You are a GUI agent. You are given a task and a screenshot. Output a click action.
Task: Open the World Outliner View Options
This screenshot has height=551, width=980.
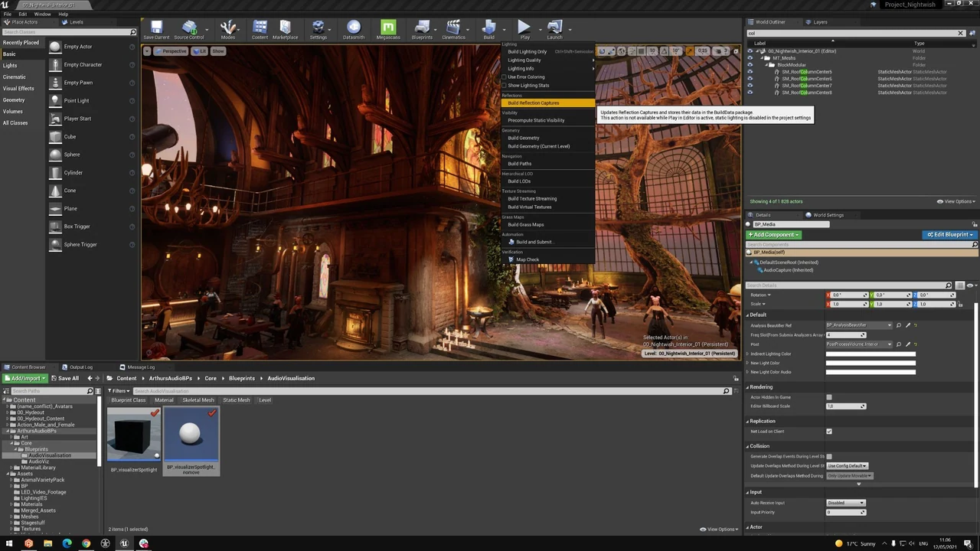point(955,201)
